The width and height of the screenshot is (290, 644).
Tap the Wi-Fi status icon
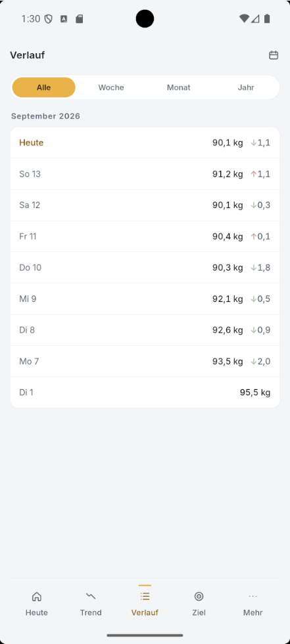coord(244,18)
